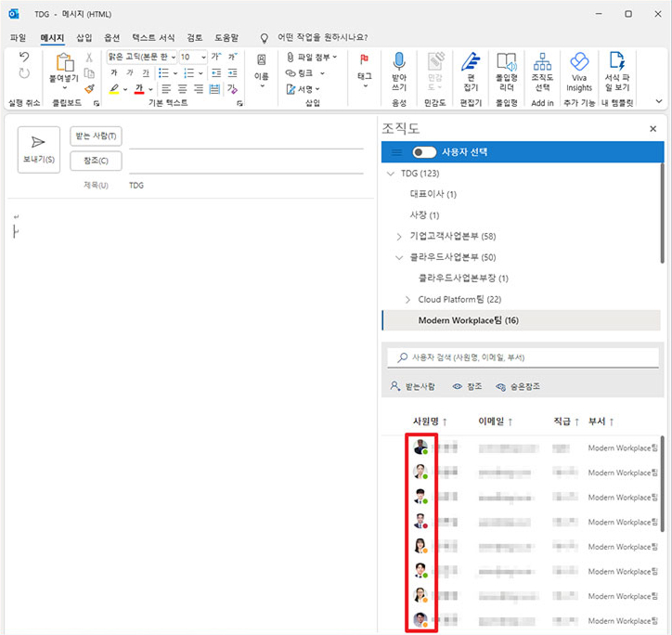
Task: Click the decrease indent icon
Action: pyautogui.click(x=216, y=73)
